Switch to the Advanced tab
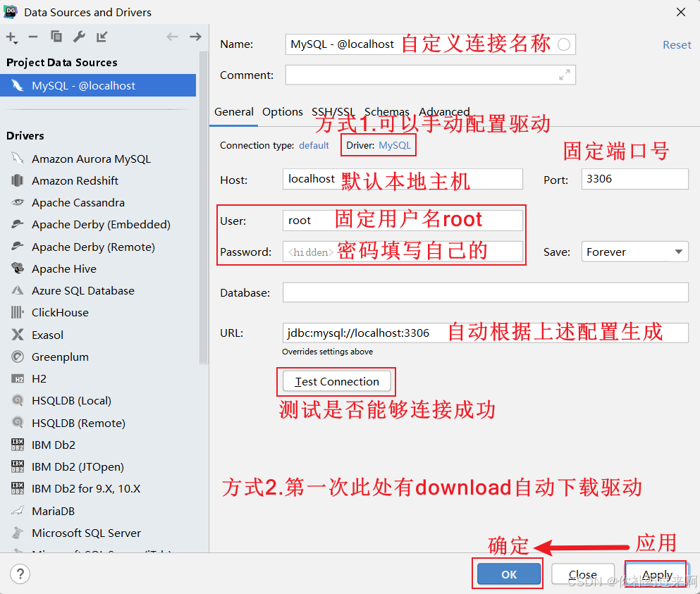 [444, 111]
